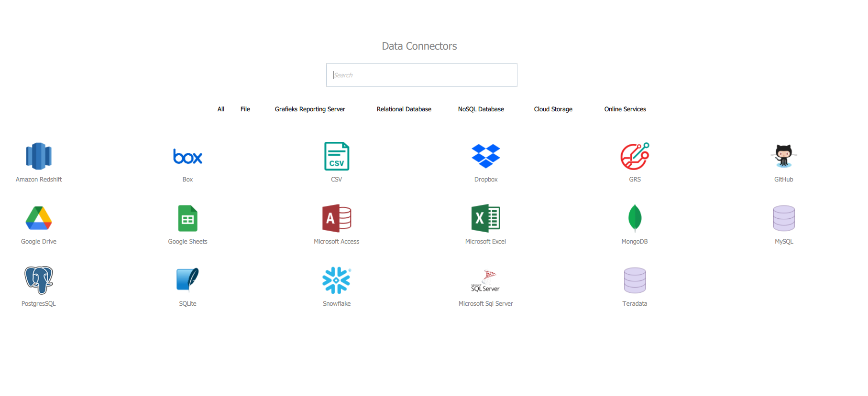This screenshot has width=868, height=396.
Task: Pick the Dropbox connector icon
Action: pos(486,156)
